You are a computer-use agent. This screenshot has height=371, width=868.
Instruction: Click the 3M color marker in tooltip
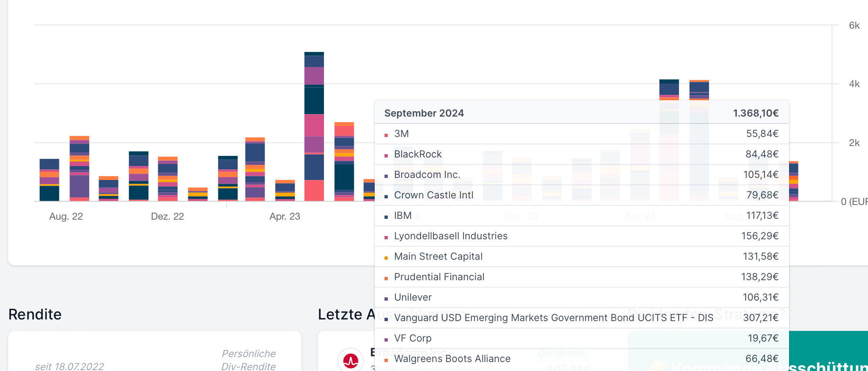click(386, 135)
